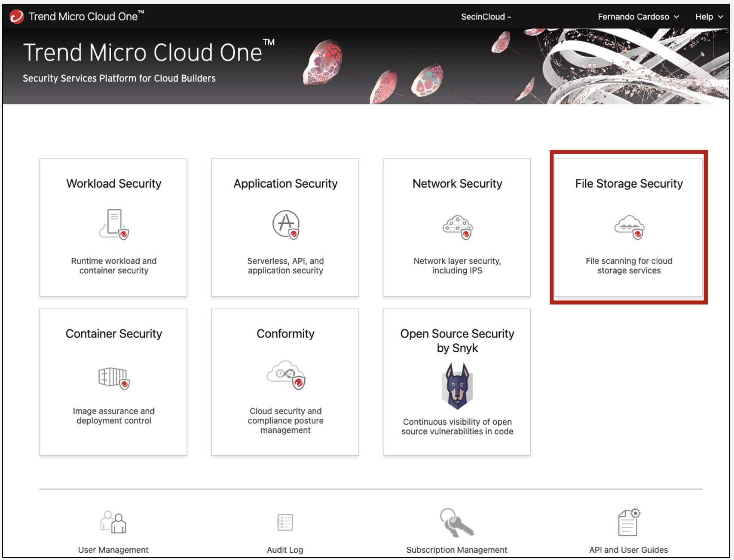Image resolution: width=734 pixels, height=560 pixels.
Task: Open the Help dropdown menu
Action: click(709, 17)
